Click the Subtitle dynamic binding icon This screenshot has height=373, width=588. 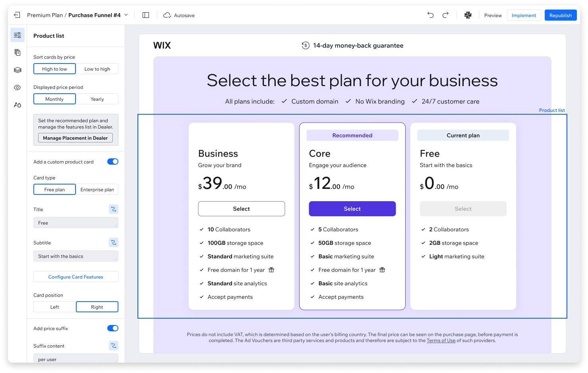114,242
